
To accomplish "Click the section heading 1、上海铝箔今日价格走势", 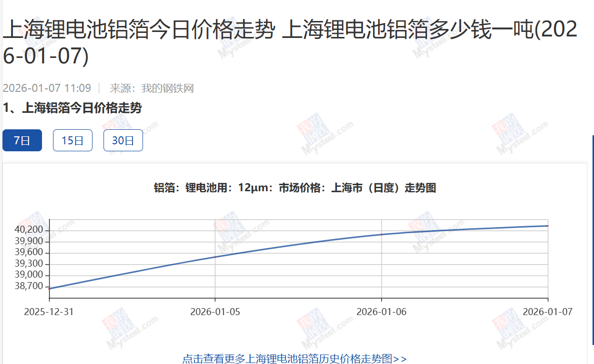I will pos(72,108).
